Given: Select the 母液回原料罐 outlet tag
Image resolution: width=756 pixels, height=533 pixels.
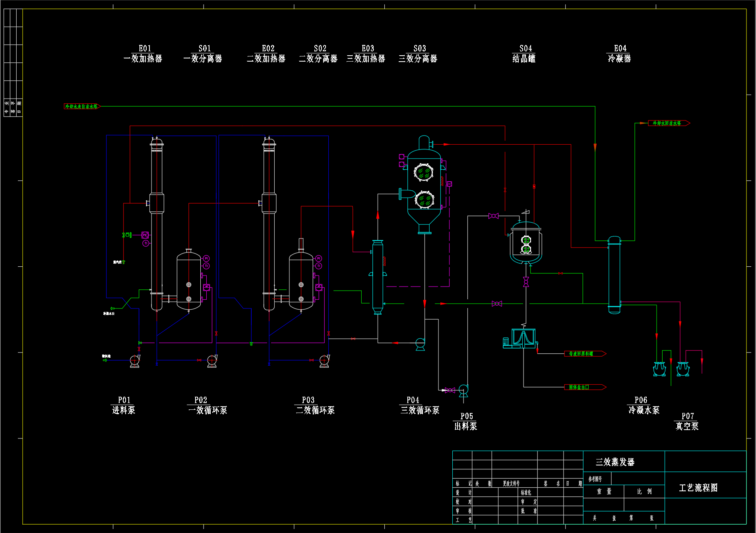Looking at the screenshot, I should click(x=584, y=354).
